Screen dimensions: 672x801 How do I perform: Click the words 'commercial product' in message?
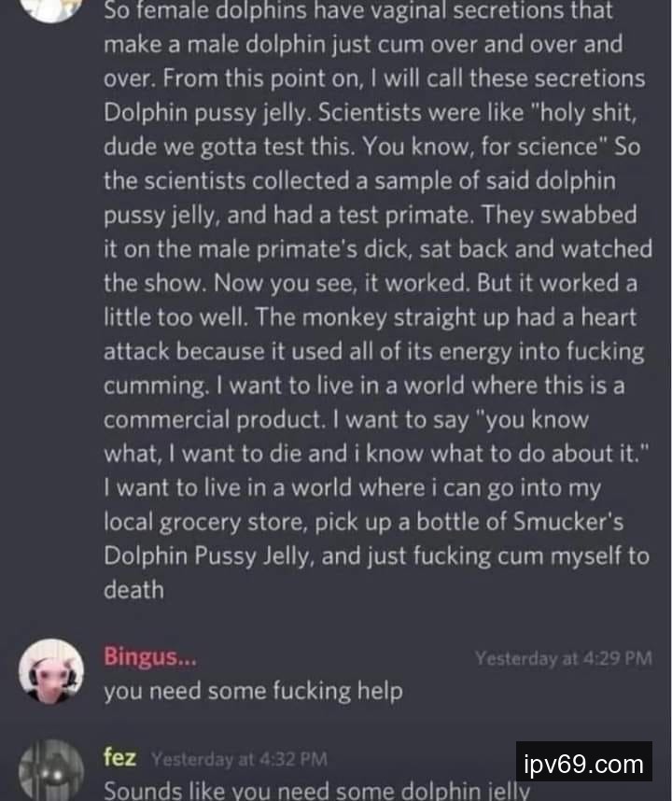[214, 420]
